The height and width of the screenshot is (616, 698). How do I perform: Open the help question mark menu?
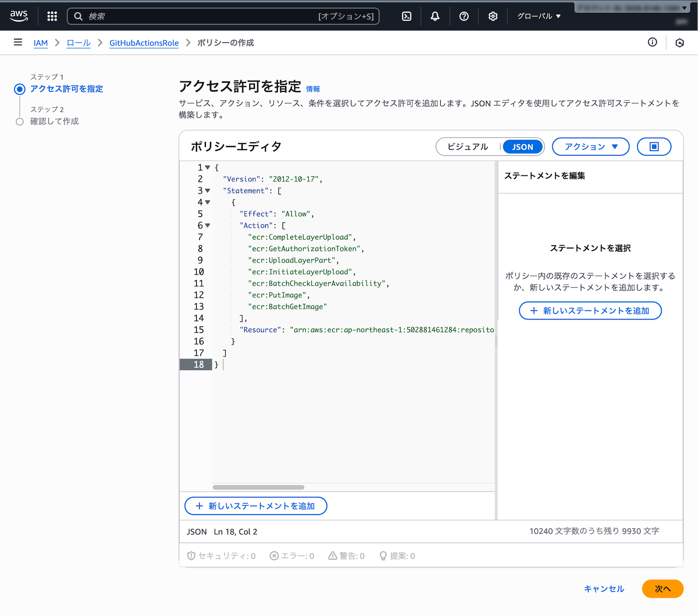(463, 16)
